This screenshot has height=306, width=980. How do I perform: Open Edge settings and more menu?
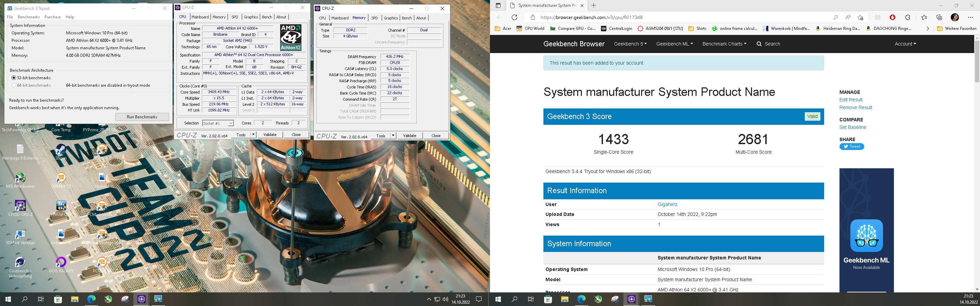pyautogui.click(x=970, y=17)
